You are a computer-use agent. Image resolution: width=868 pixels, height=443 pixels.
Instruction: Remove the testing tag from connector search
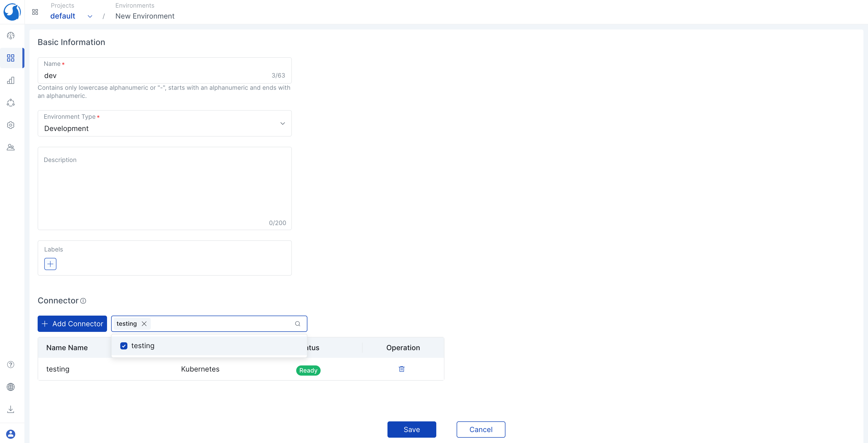tap(144, 324)
